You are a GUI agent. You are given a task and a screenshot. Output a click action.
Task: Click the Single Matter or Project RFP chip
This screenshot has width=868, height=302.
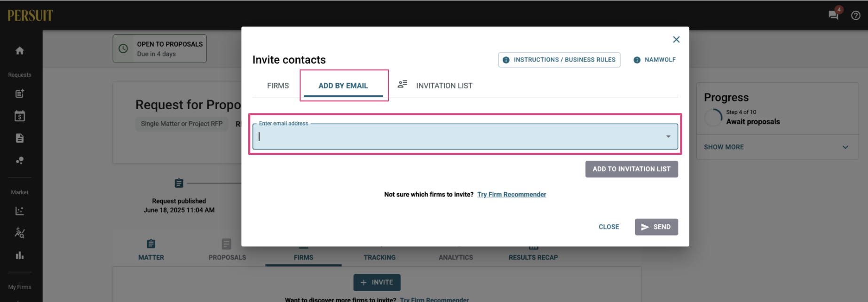(x=181, y=124)
